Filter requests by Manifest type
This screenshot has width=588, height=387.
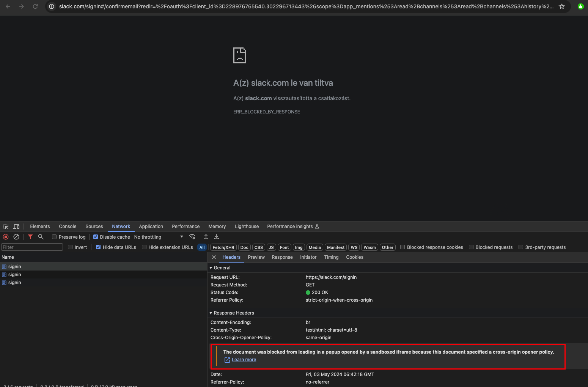[336, 247]
